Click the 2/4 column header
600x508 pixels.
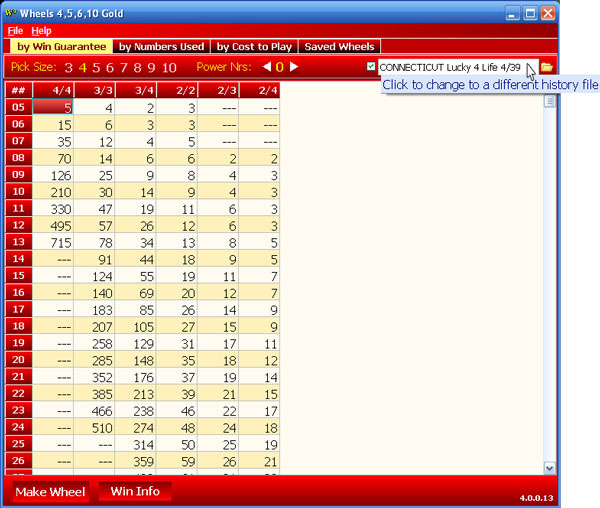[260, 90]
